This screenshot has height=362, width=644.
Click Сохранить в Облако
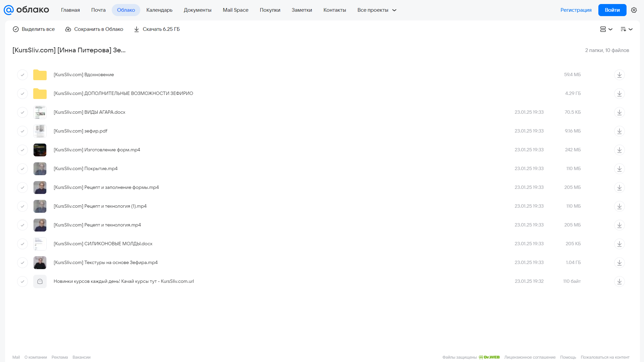click(94, 29)
